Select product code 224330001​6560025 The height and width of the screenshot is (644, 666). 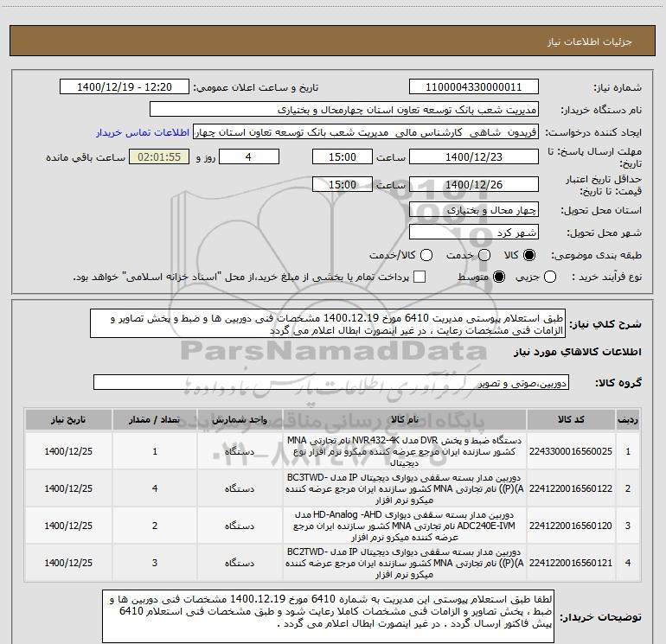pyautogui.click(x=571, y=452)
